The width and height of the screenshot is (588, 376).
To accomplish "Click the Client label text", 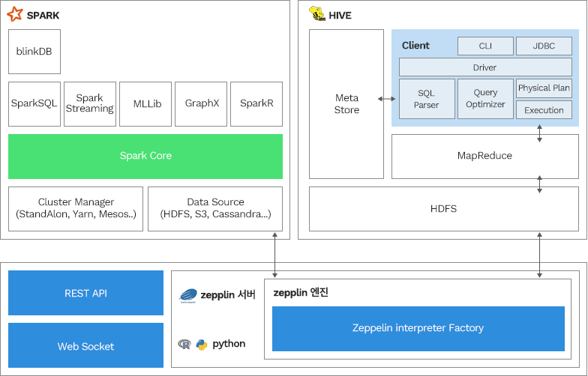I will click(415, 46).
